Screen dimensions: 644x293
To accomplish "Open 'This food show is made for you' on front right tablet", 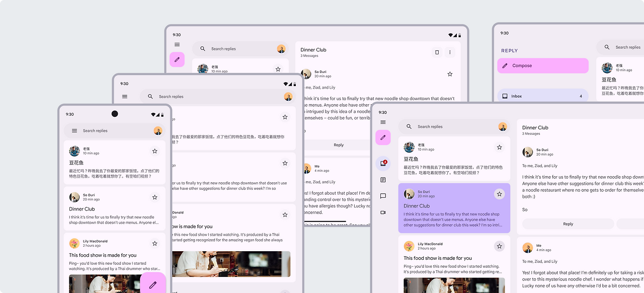I will (438, 258).
